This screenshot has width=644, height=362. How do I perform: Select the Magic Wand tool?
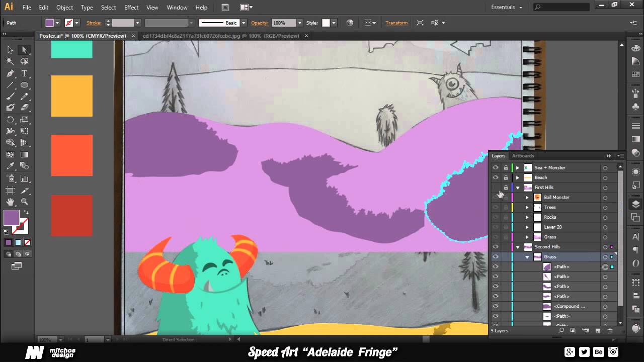coord(10,61)
